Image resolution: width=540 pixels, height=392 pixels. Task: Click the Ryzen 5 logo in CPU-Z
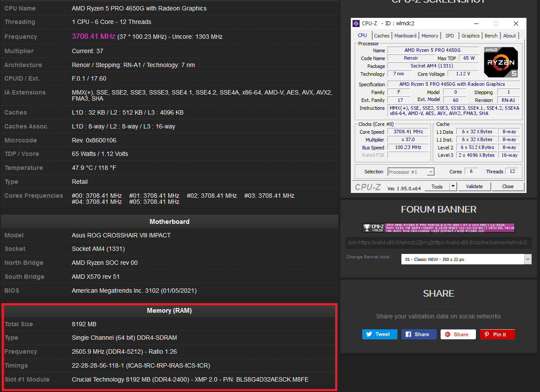[x=501, y=62]
